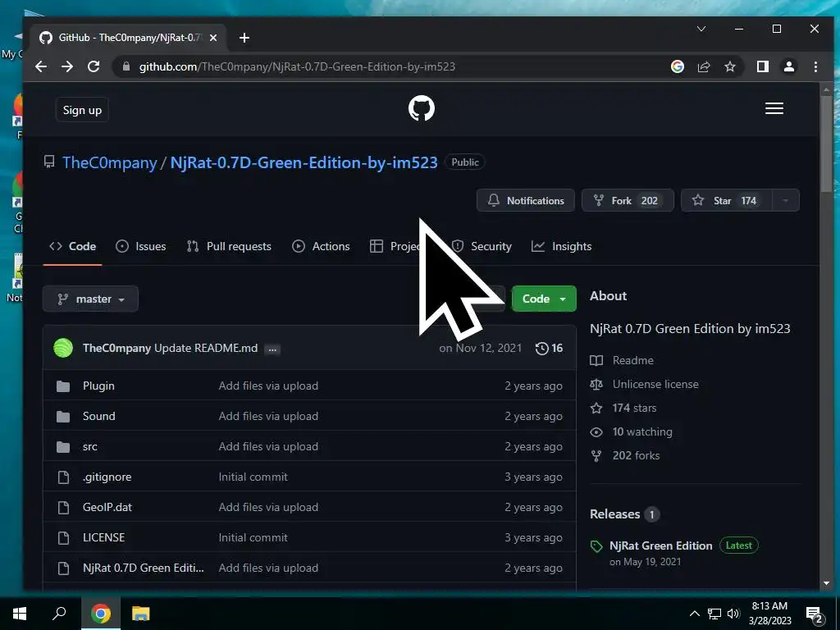This screenshot has height=630, width=840.
Task: Open the tab search chevron in title bar
Action: (701, 29)
